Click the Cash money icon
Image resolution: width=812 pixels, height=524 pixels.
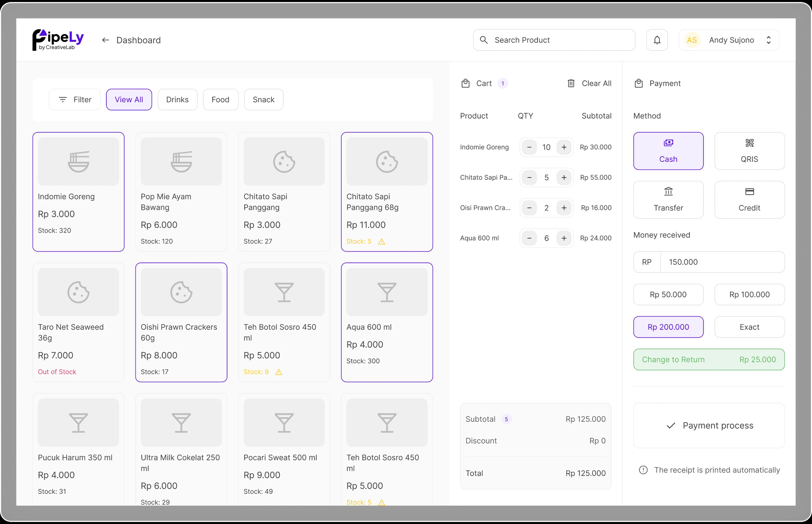tap(668, 143)
